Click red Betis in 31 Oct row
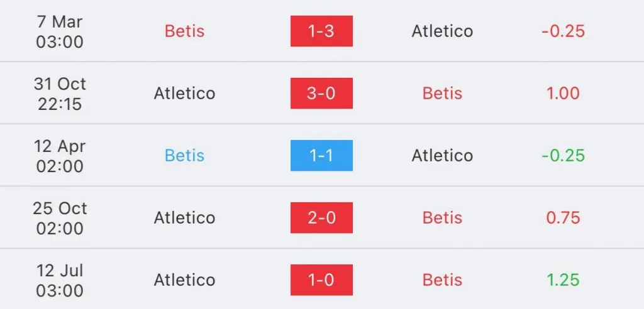 [442, 93]
